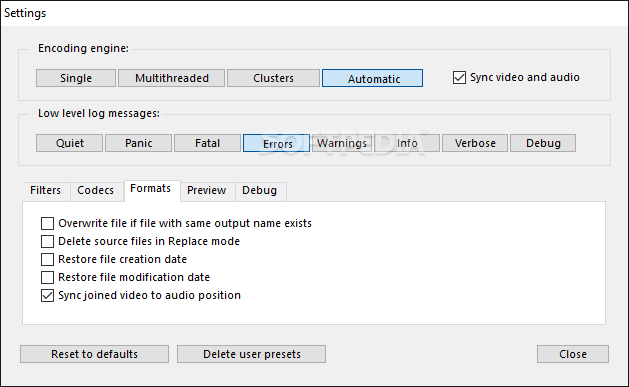Set log level to Verbose
The width and height of the screenshot is (629, 387).
[475, 143]
